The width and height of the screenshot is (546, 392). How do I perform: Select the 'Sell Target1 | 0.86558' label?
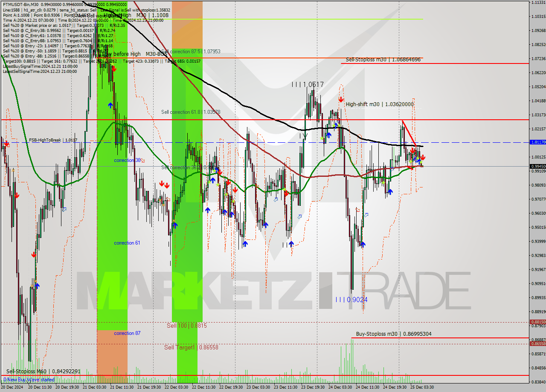click(191, 347)
